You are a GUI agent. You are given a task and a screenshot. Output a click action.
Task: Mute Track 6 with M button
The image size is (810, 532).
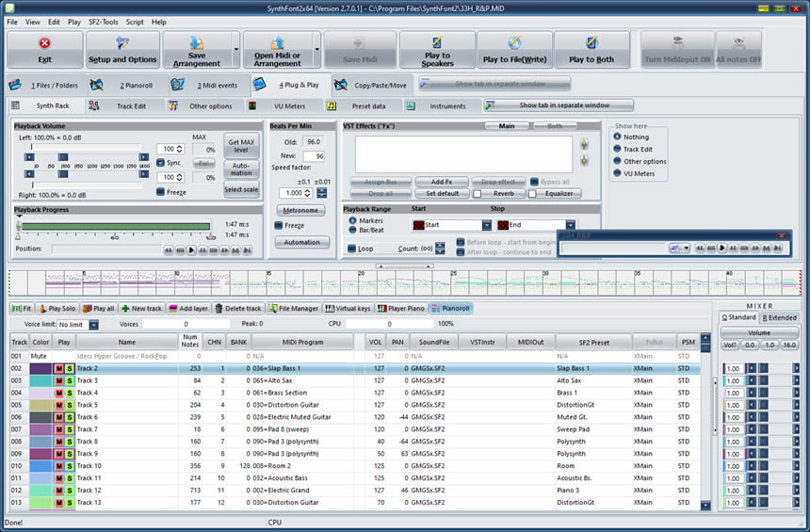tap(59, 417)
